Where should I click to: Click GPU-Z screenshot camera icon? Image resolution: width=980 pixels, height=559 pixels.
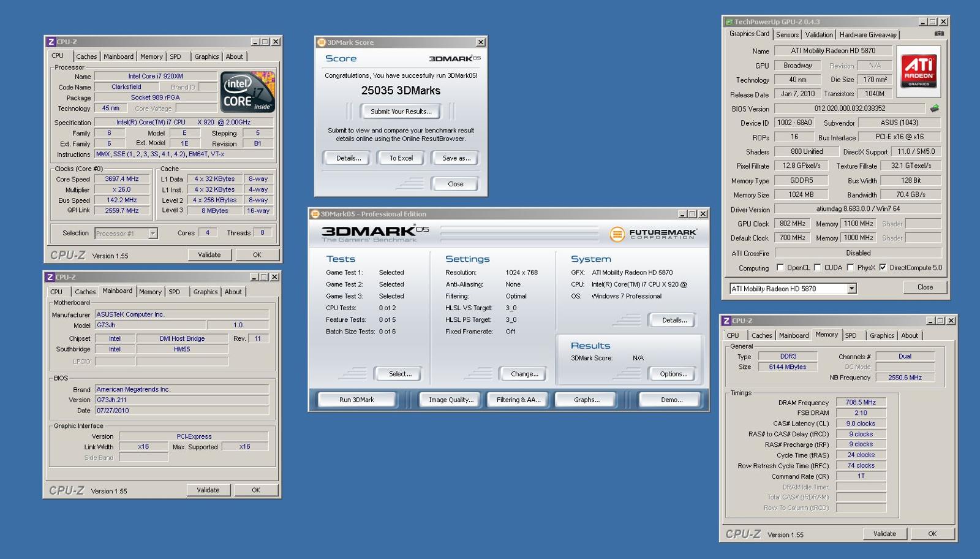coord(939,34)
